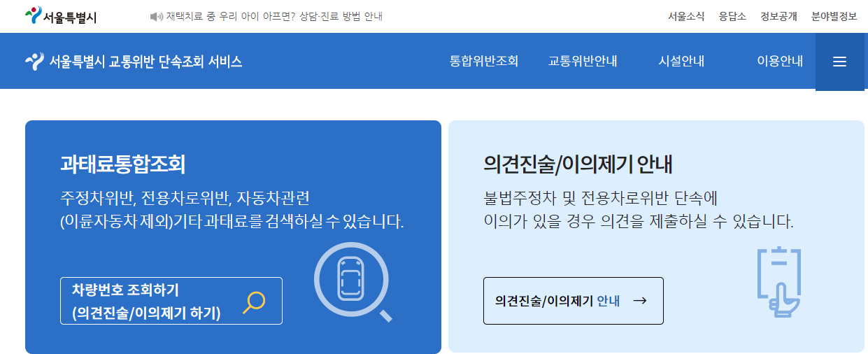Open 서울소식 top link
This screenshot has width=868, height=354.
point(686,16)
